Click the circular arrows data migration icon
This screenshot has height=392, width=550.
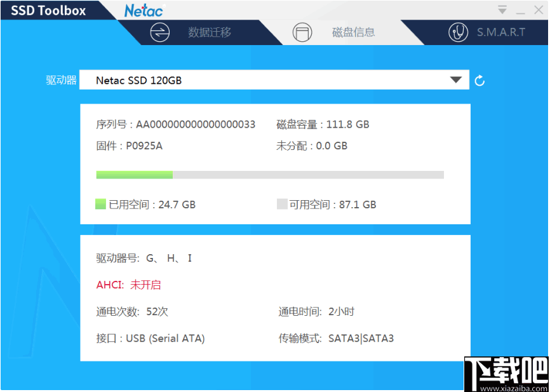click(x=161, y=32)
